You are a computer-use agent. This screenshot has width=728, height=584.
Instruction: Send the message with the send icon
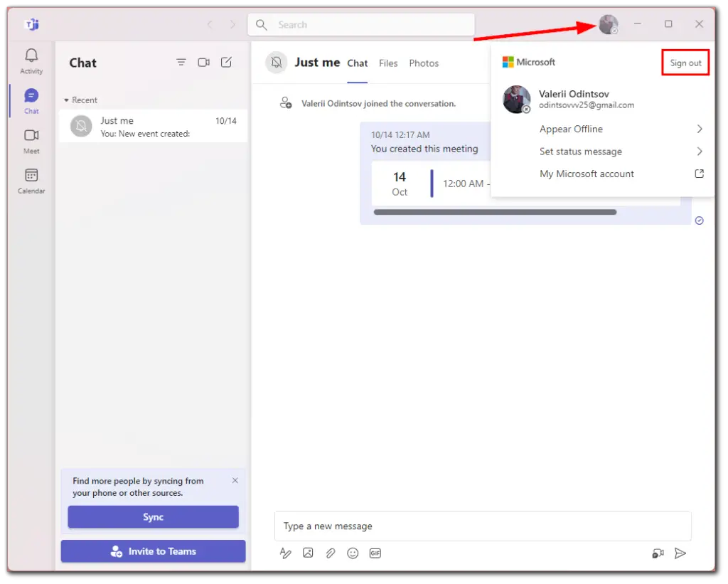[680, 553]
